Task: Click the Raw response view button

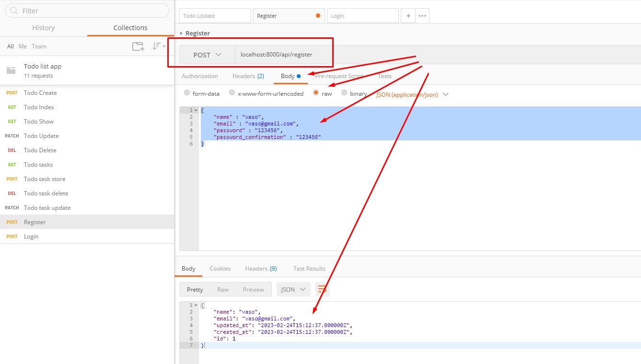Action: pos(223,290)
